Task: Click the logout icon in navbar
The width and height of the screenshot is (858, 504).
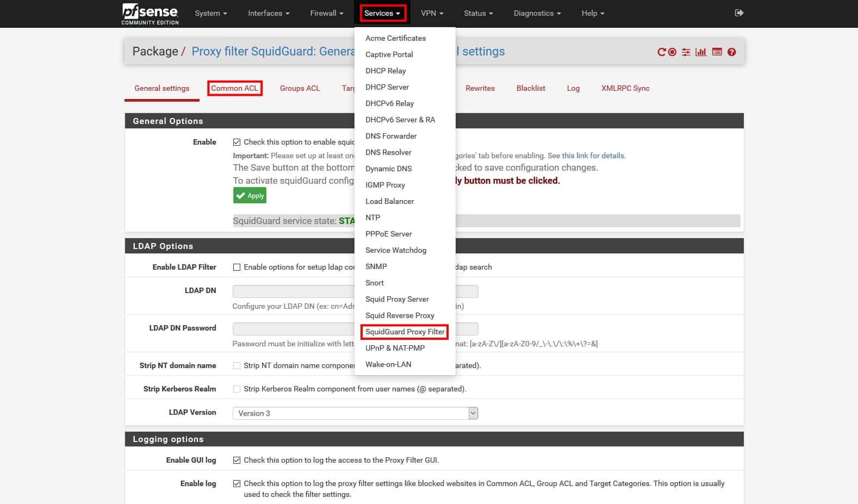Action: (x=739, y=13)
